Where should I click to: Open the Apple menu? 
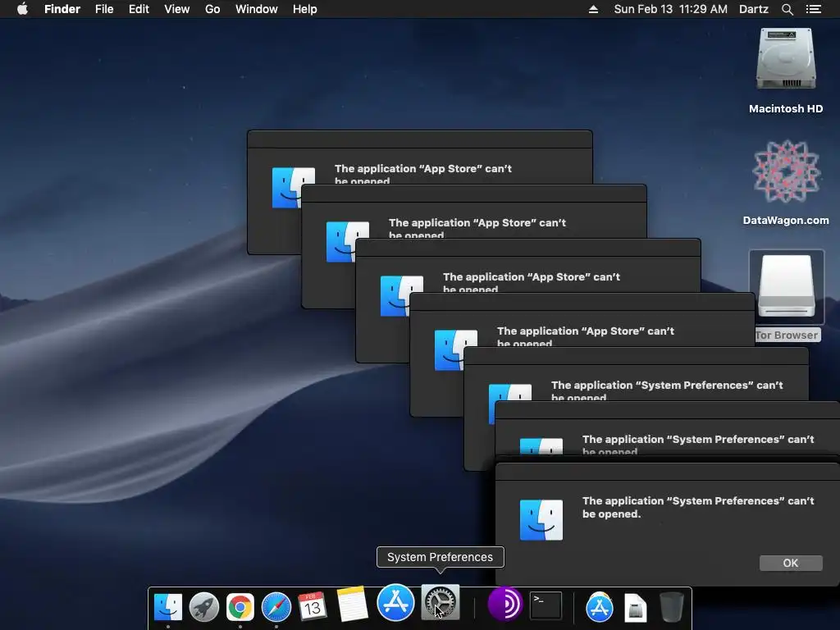pyautogui.click(x=22, y=9)
